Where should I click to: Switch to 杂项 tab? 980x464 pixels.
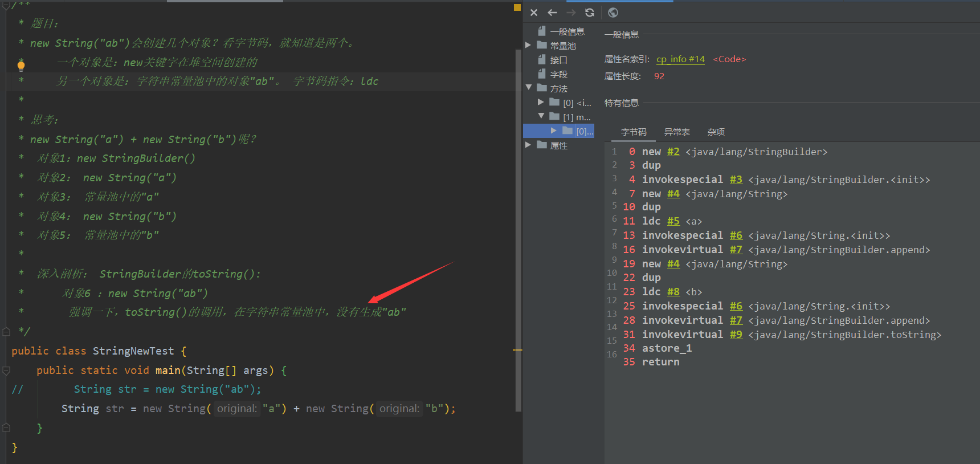coord(716,132)
